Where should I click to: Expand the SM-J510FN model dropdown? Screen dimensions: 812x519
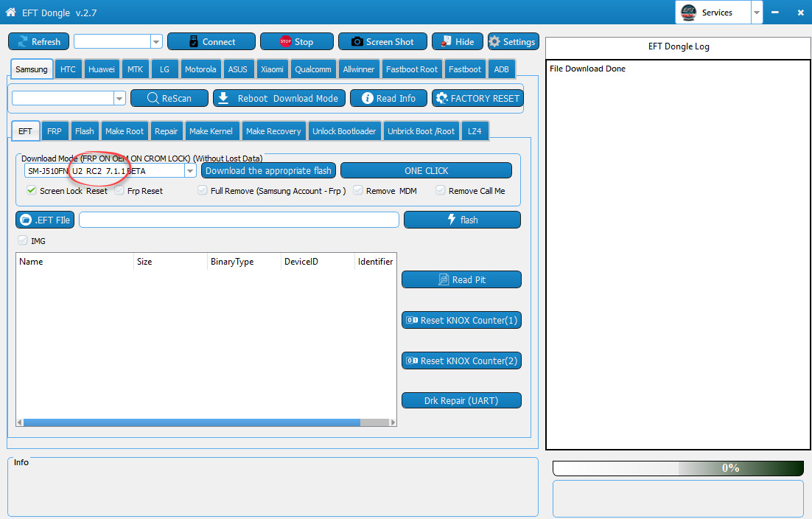point(190,170)
